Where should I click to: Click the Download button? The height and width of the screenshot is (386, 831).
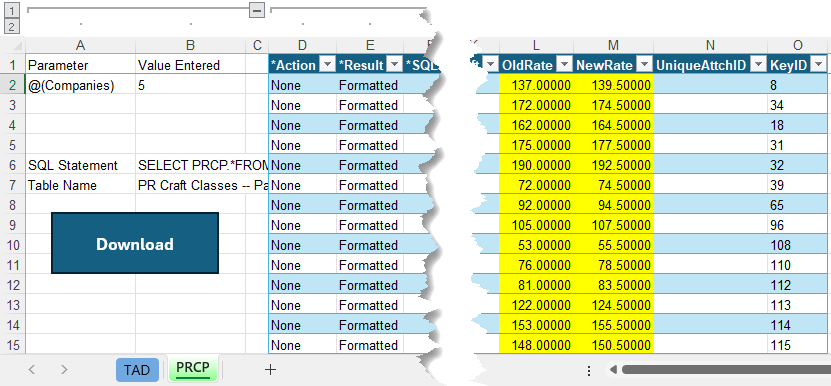tap(135, 243)
